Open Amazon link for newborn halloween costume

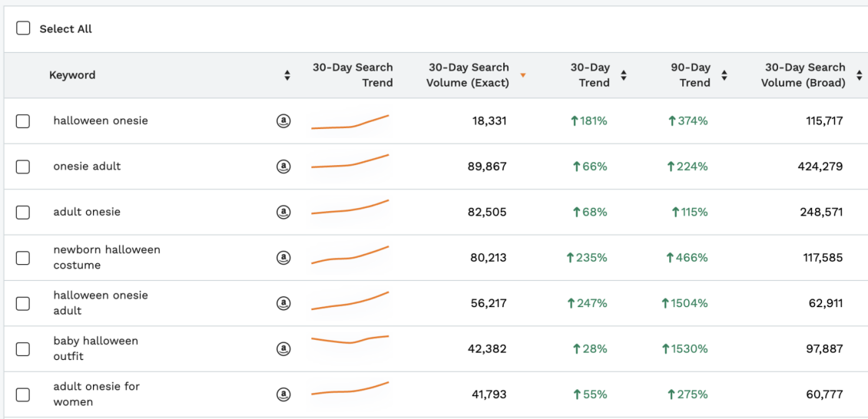283,258
